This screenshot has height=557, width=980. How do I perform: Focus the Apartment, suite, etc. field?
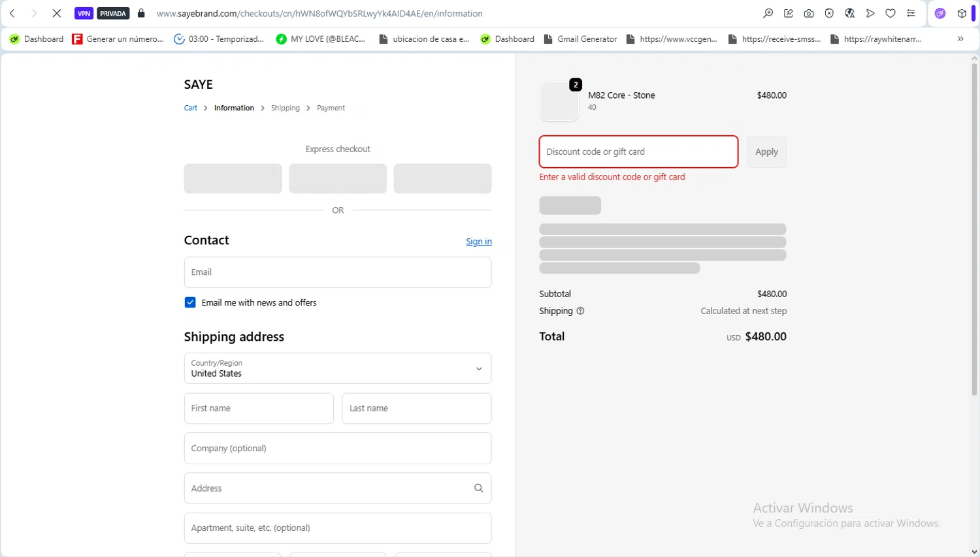[x=338, y=528]
